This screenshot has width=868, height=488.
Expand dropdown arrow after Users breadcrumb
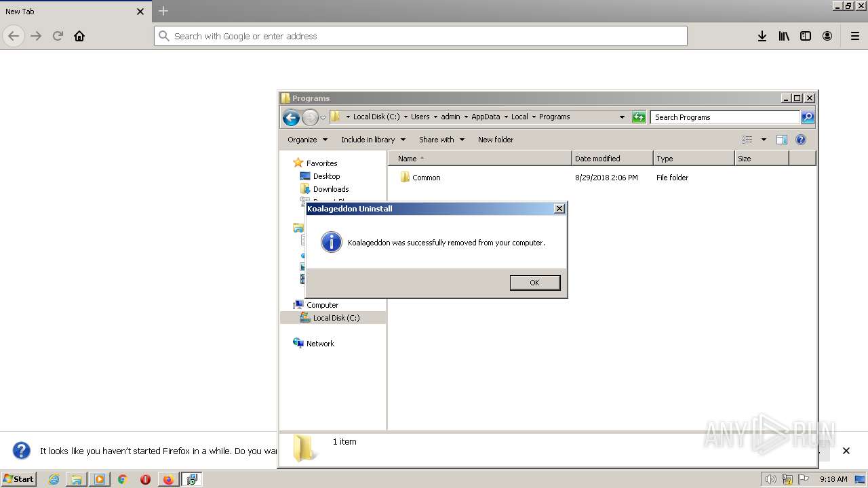(x=435, y=117)
